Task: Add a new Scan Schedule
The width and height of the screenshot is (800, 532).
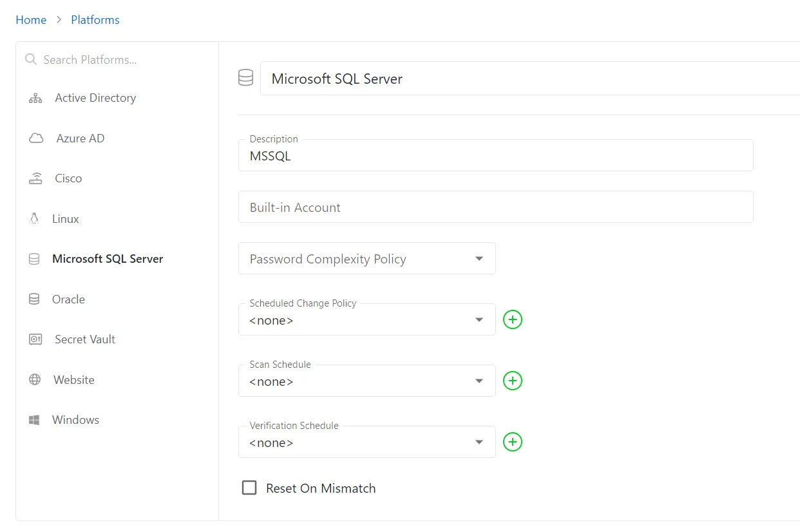Action: pos(513,381)
